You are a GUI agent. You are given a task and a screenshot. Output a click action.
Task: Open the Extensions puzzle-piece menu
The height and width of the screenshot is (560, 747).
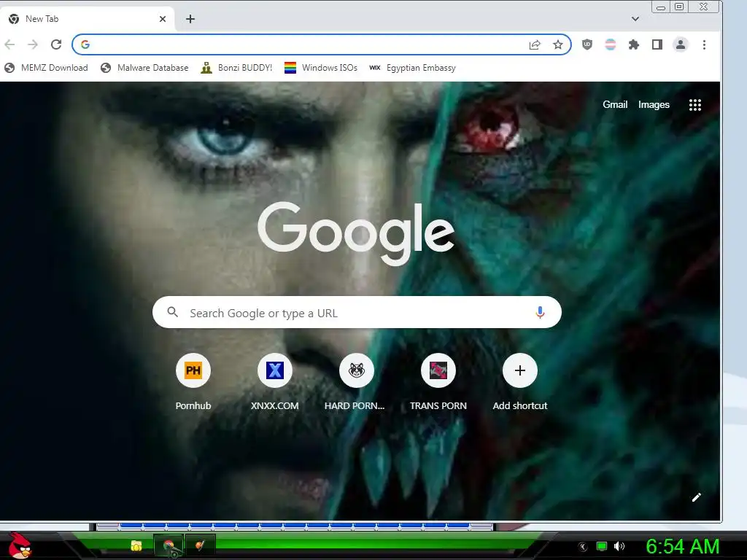tap(634, 44)
